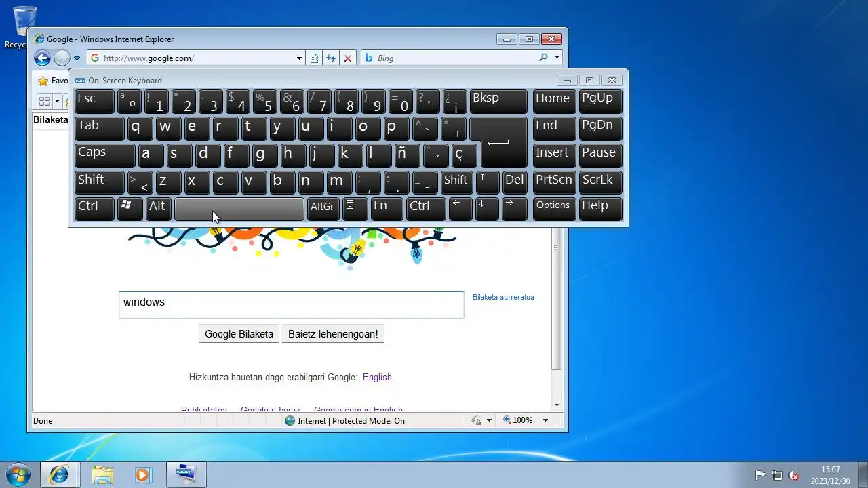This screenshot has height=488, width=868.
Task: Click the Internet Explorer forward arrow
Action: click(x=62, y=58)
